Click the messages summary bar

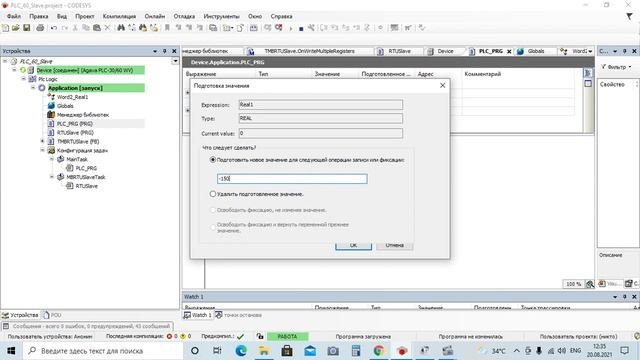pos(87,326)
